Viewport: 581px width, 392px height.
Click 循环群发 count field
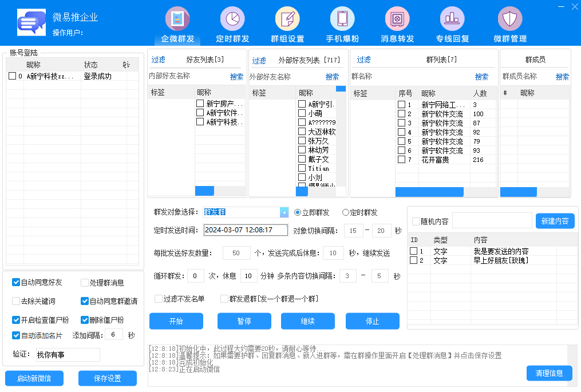click(x=196, y=276)
